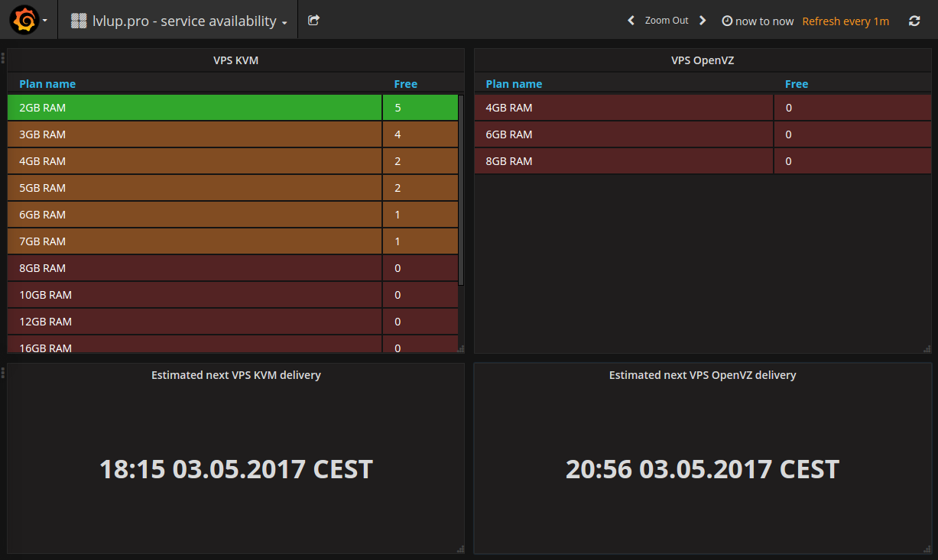Image resolution: width=938 pixels, height=560 pixels.
Task: Click the refresh dashboard icon
Action: pos(914,21)
